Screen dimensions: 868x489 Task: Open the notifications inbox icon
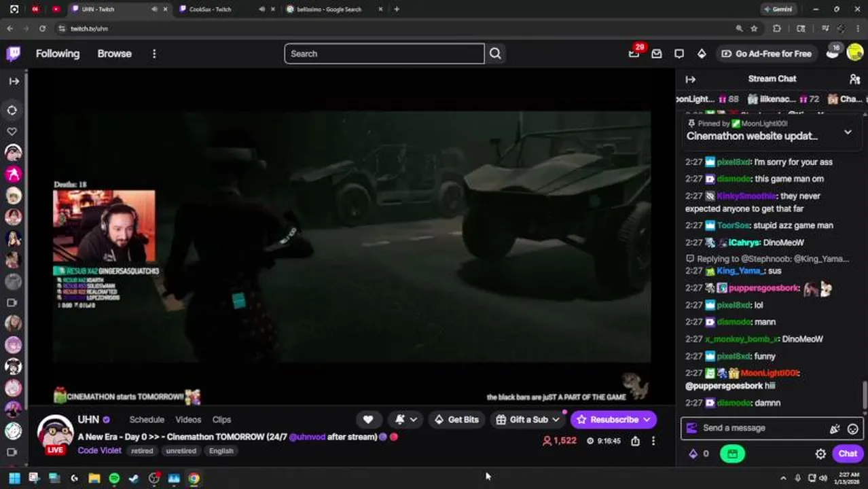tap(657, 54)
